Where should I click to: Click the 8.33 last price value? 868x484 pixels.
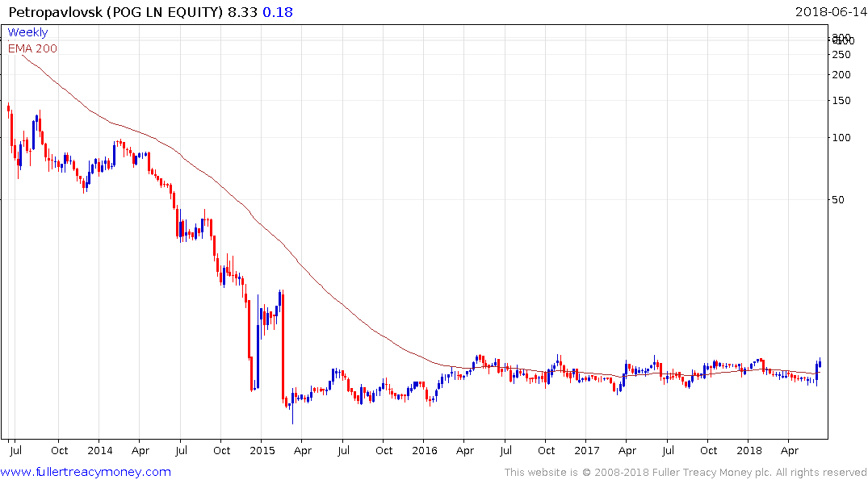pyautogui.click(x=242, y=12)
